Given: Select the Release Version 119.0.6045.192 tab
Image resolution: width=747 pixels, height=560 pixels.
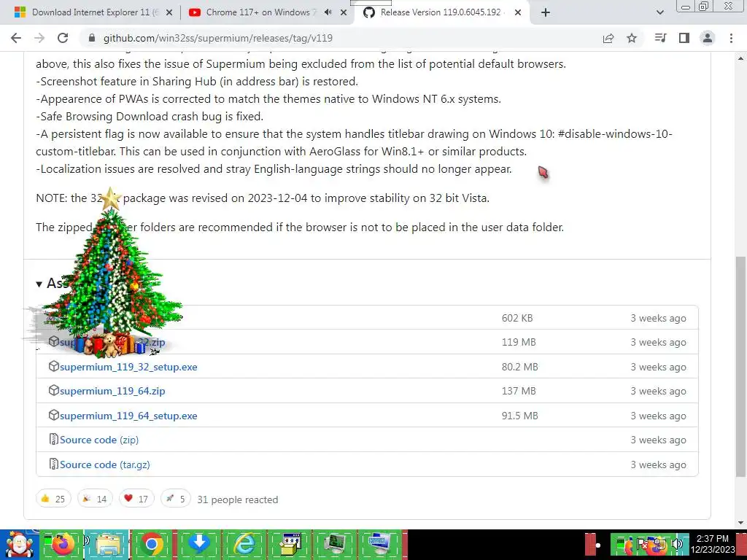Looking at the screenshot, I should (441, 13).
